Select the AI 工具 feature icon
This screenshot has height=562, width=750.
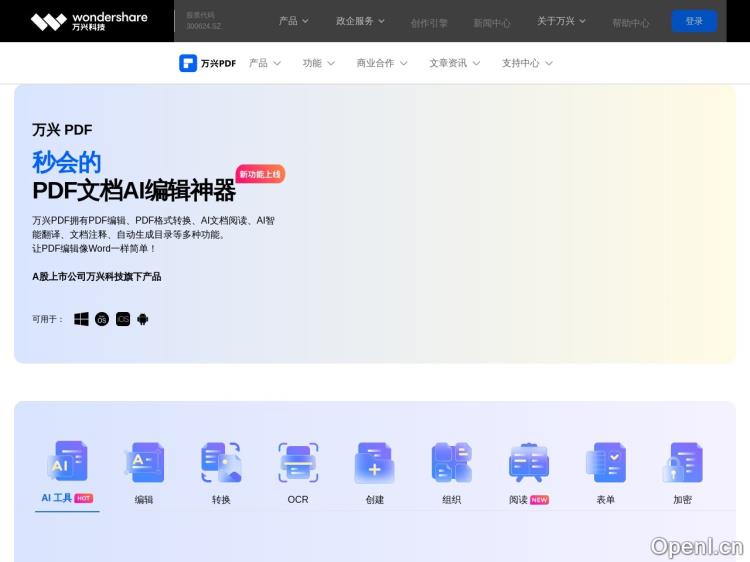click(x=67, y=461)
